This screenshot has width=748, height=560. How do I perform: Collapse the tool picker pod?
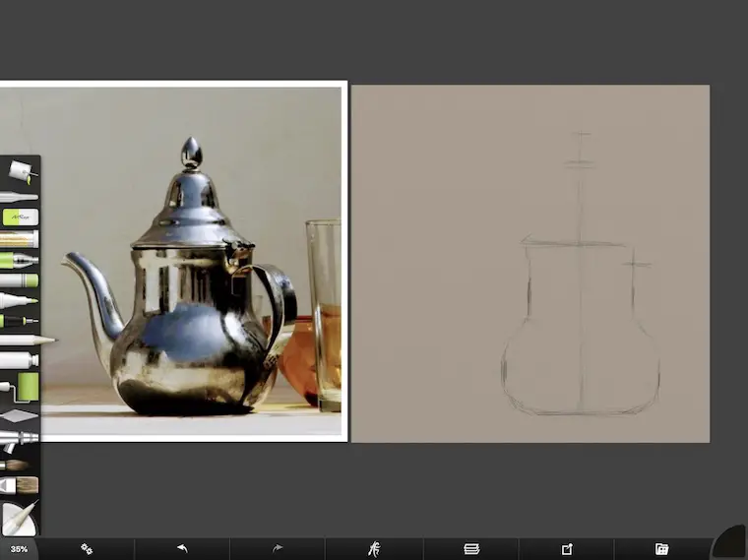point(19,519)
